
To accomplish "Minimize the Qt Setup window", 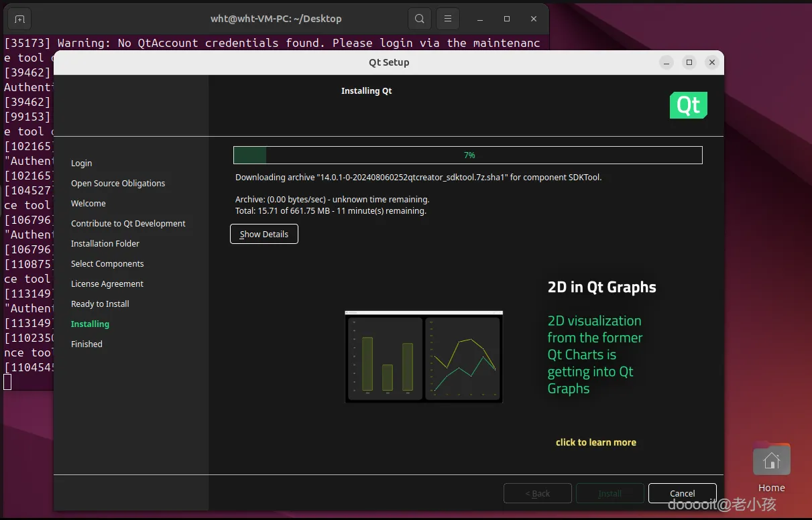I will pyautogui.click(x=666, y=62).
